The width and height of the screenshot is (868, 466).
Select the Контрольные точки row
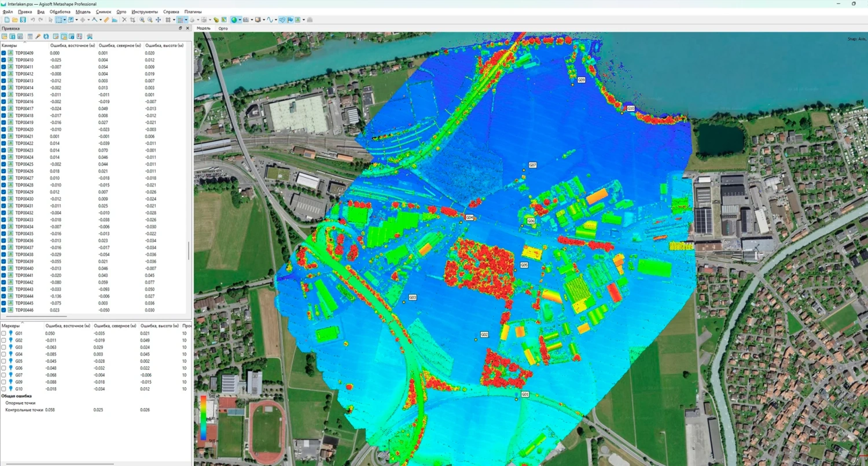click(x=95, y=410)
